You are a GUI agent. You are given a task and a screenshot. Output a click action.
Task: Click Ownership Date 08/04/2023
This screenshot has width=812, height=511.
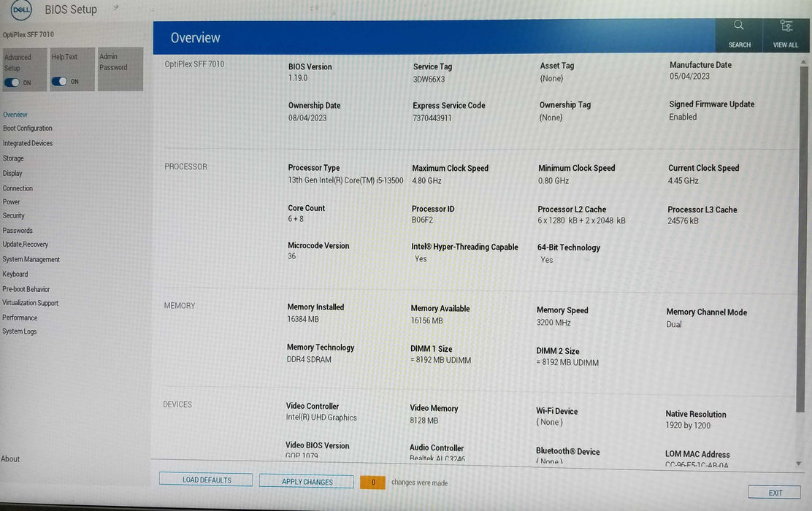tap(307, 118)
